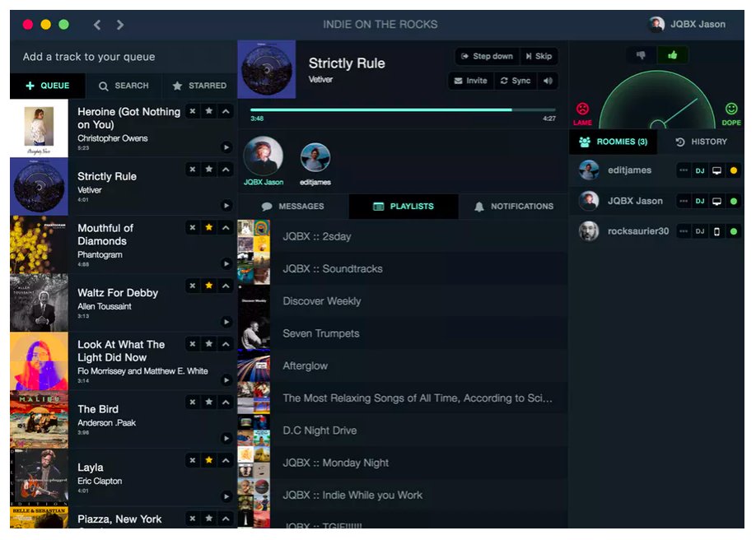Unstar the Waltz For Debby track
This screenshot has height=540, width=756.
(x=209, y=286)
